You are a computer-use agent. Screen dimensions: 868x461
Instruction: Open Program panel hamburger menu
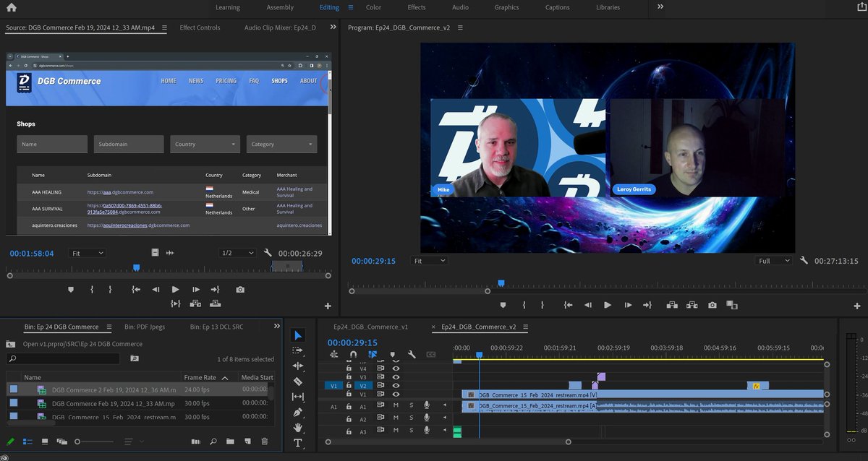pos(460,27)
